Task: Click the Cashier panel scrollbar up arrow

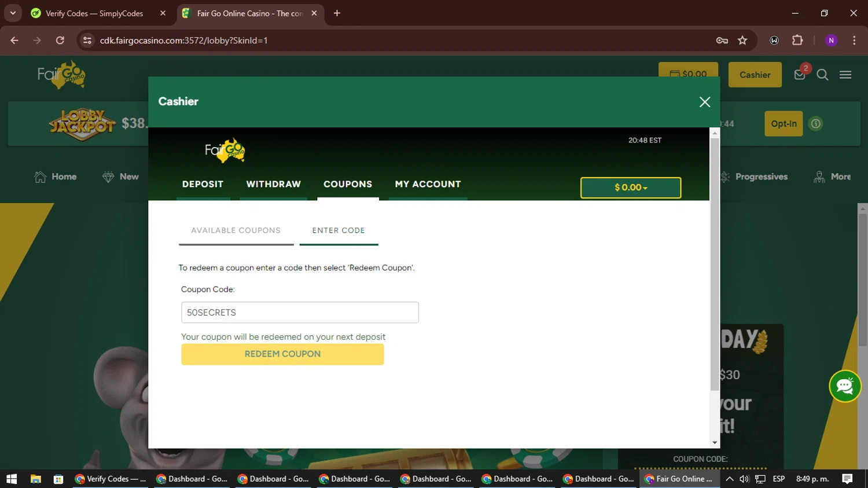Action: (715, 133)
